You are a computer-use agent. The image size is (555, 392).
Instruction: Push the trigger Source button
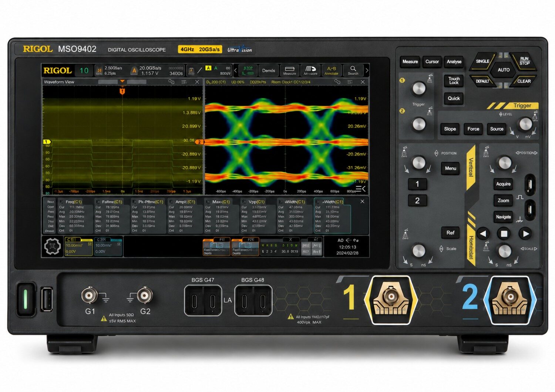point(497,129)
